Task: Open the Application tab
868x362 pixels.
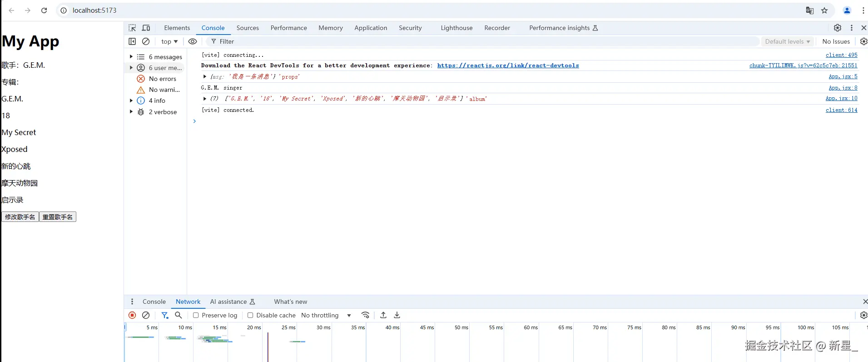Action: [x=371, y=28]
